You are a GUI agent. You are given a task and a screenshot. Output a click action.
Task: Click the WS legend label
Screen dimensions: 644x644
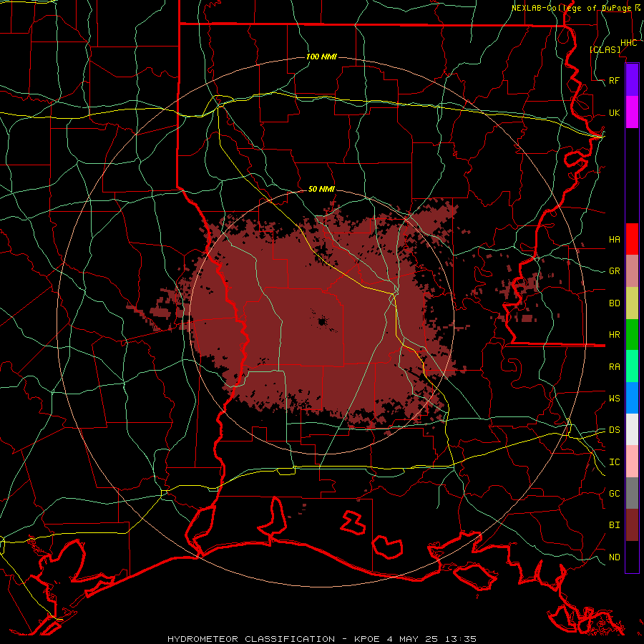615,399
